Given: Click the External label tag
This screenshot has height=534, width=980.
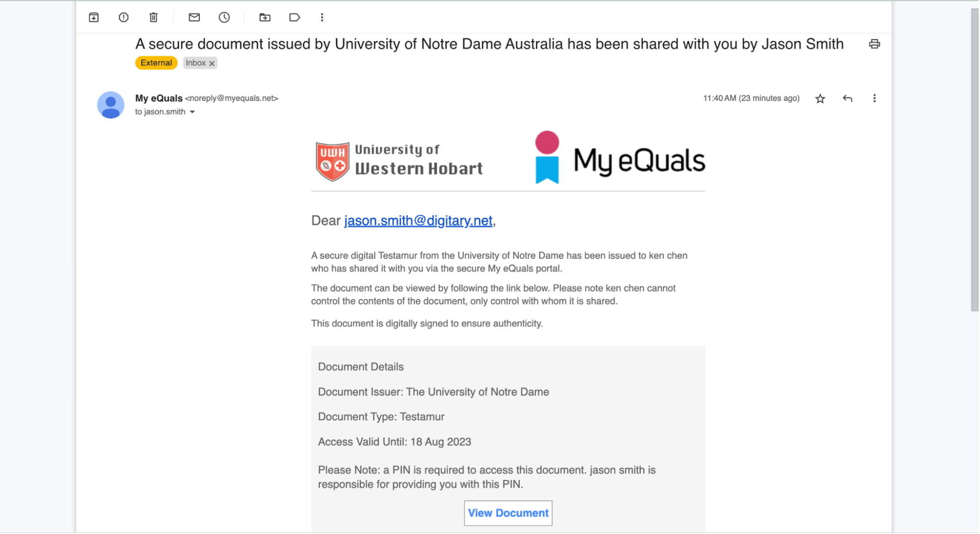Looking at the screenshot, I should click(x=156, y=63).
